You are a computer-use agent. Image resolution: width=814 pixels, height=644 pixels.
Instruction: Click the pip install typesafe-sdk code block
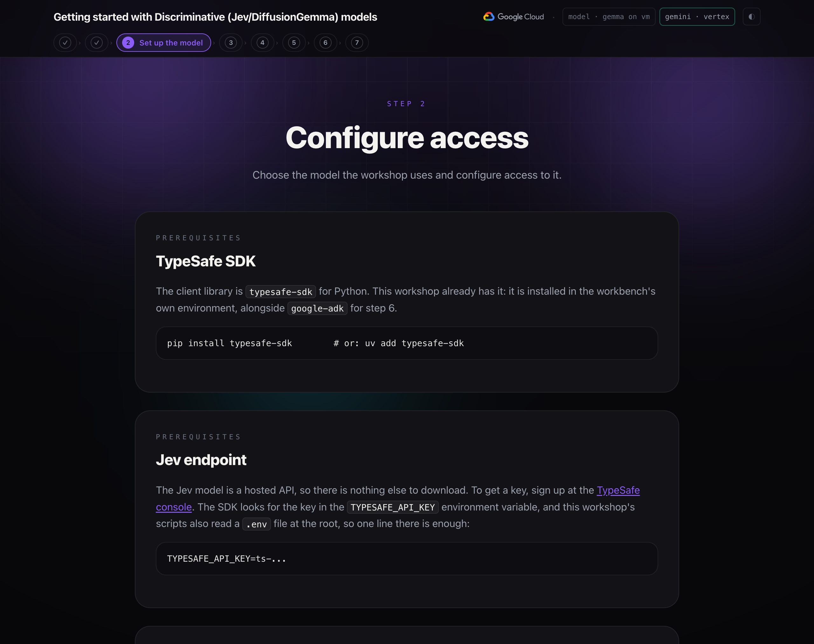click(x=407, y=343)
